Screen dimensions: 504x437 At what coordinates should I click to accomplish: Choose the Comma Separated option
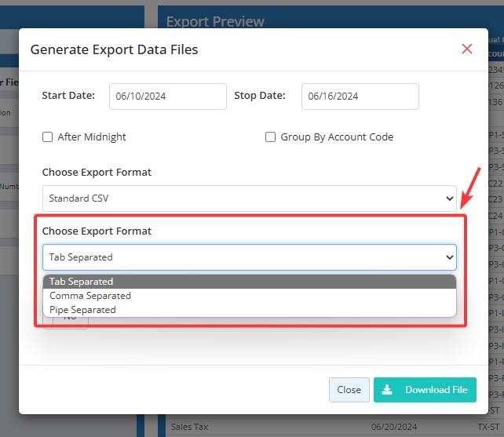point(90,296)
